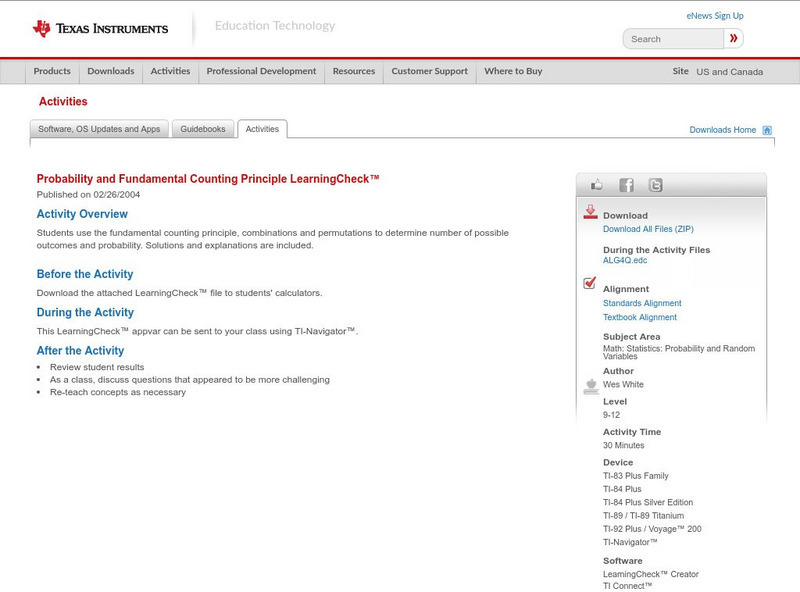Click the TI-83 Plus Family device entry
Screen dimensions: 800x592
pyautogui.click(x=636, y=476)
